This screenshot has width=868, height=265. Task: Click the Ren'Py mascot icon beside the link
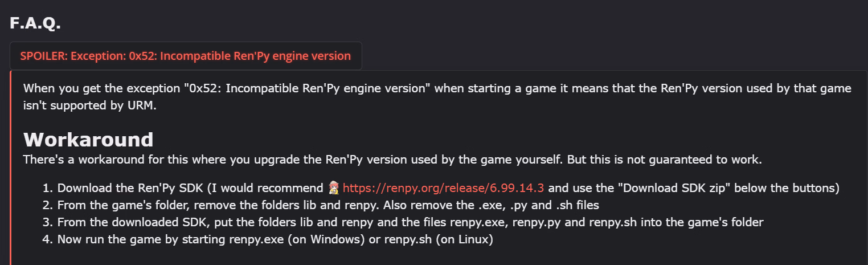point(334,188)
